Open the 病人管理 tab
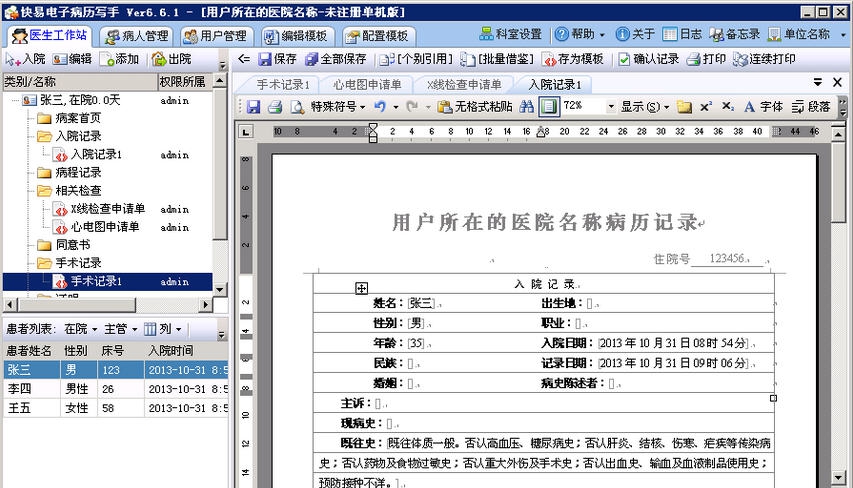 pyautogui.click(x=137, y=35)
